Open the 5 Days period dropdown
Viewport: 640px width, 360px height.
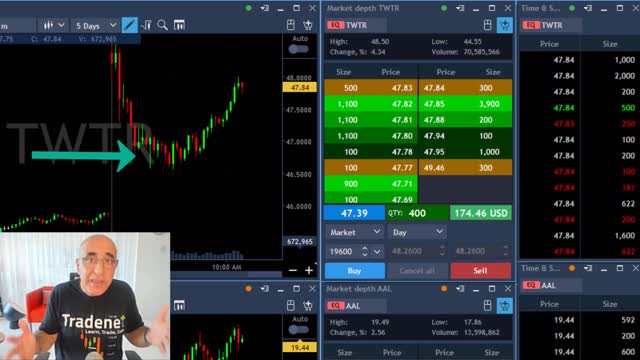(x=96, y=26)
